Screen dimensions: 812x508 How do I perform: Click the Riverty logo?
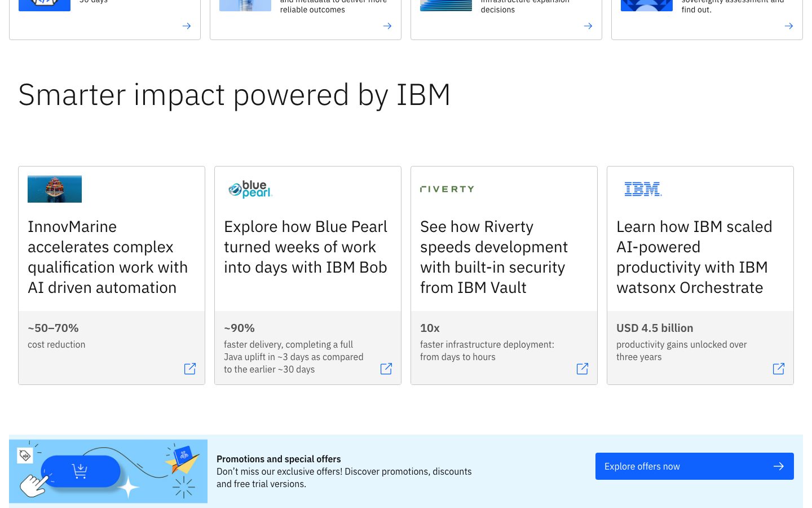pyautogui.click(x=447, y=189)
